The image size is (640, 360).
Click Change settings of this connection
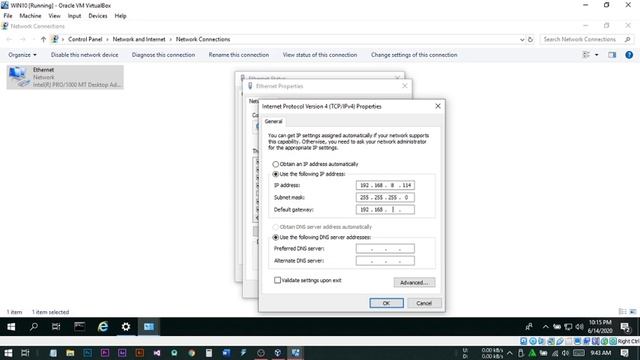coord(414,55)
